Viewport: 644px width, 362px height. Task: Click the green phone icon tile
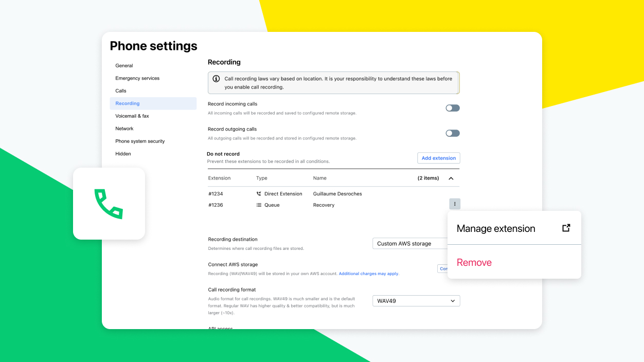(109, 204)
